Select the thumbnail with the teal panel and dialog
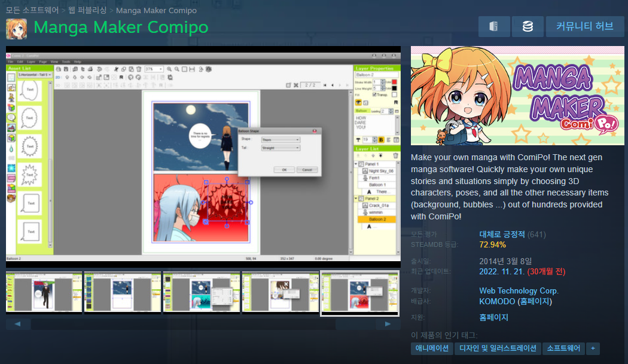The width and height of the screenshot is (628, 364). tap(202, 292)
